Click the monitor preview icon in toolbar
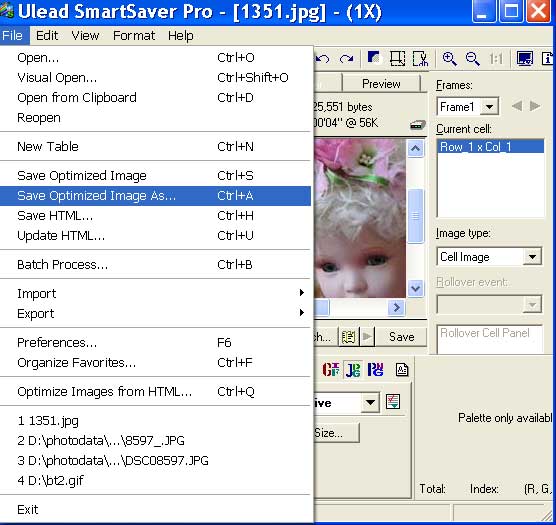The height and width of the screenshot is (525, 556). pyautogui.click(x=524, y=58)
